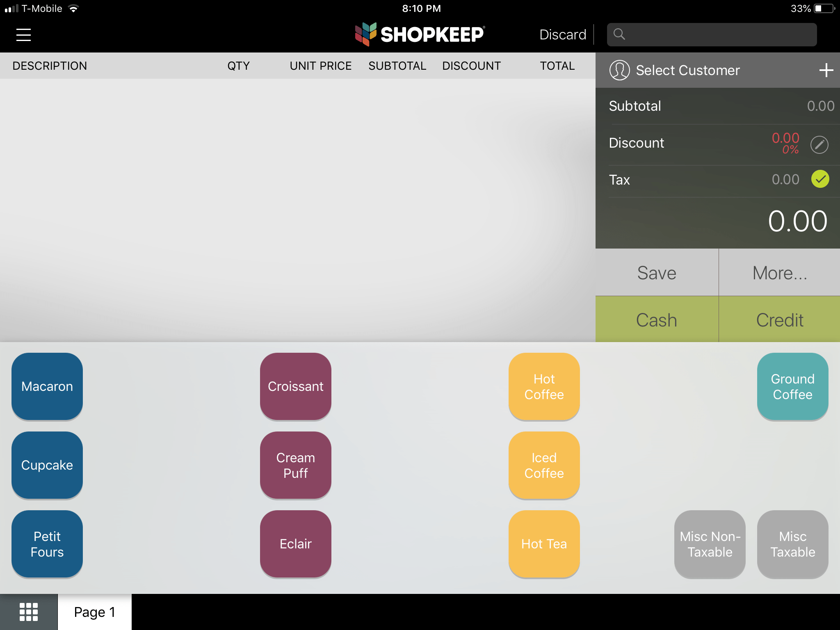Switch to the Page 1 tab

pos(95,612)
